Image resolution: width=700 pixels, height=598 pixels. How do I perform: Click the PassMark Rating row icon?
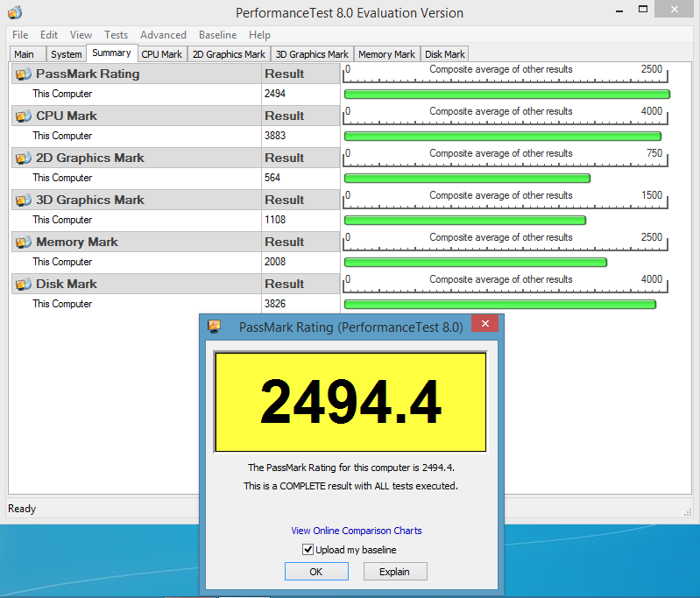tap(23, 74)
